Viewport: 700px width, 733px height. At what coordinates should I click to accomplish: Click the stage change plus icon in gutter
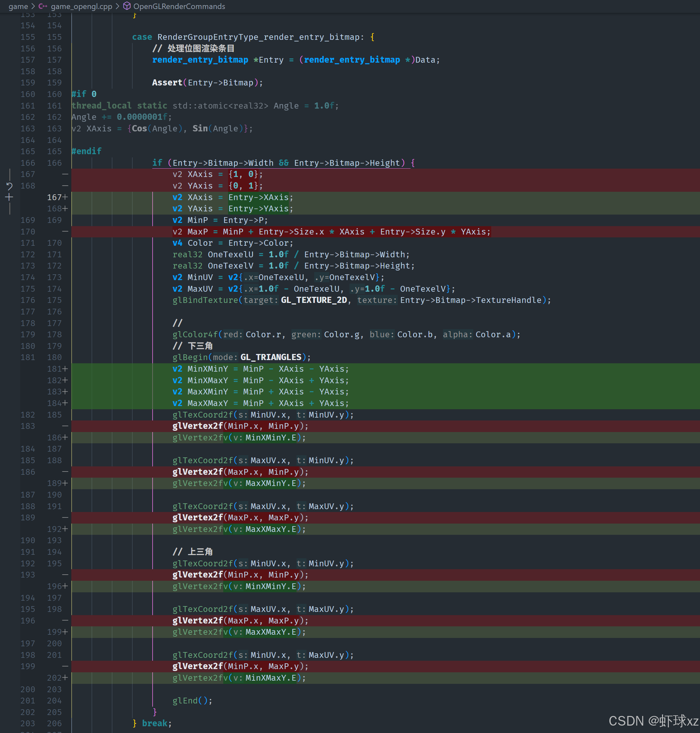(9, 197)
